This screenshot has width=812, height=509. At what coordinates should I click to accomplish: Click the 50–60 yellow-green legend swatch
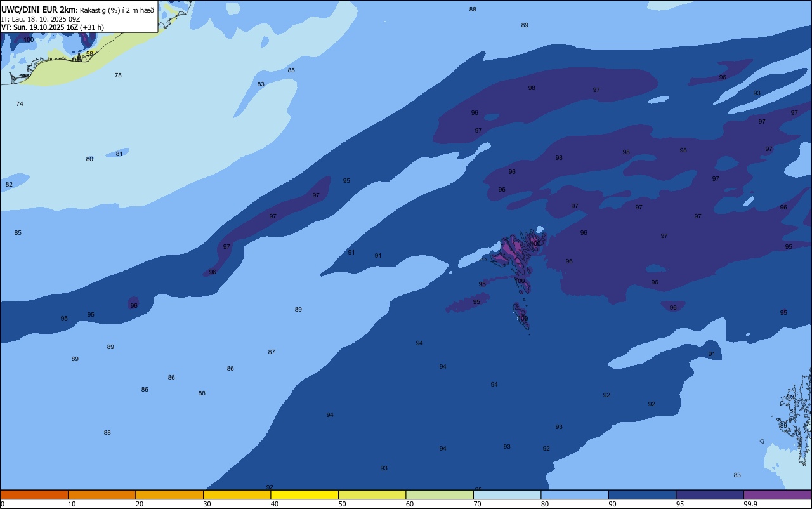pos(372,494)
